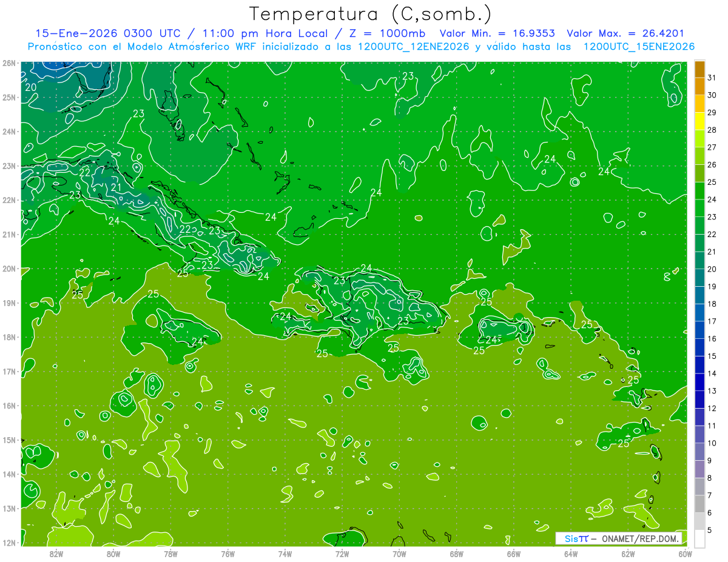Click the 20 contour label near Florida
The image size is (728, 562).
tap(31, 87)
